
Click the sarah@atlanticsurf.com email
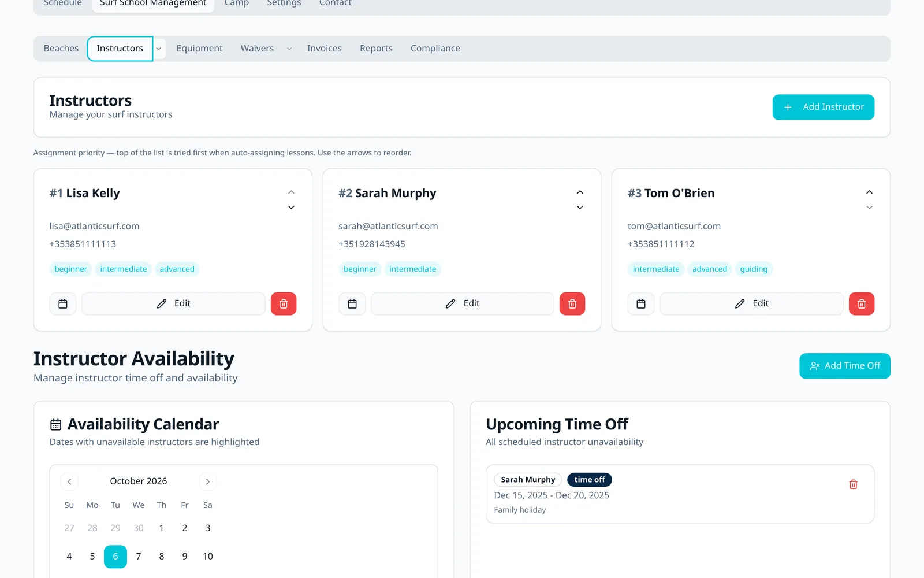[x=388, y=226]
